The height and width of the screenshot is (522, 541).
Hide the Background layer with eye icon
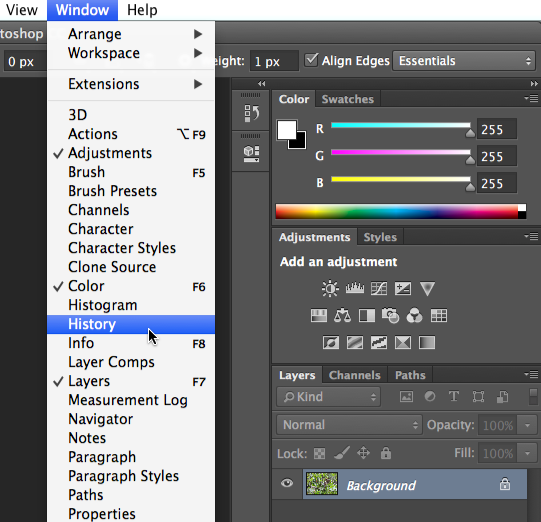[287, 483]
